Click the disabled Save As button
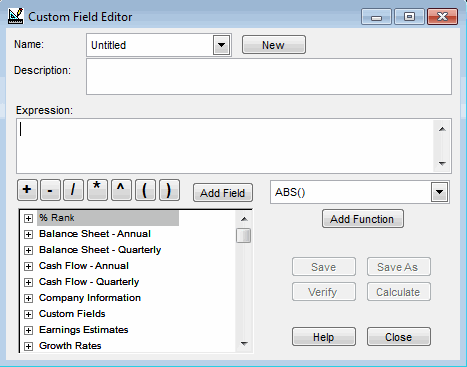This screenshot has height=367, width=467. point(399,267)
